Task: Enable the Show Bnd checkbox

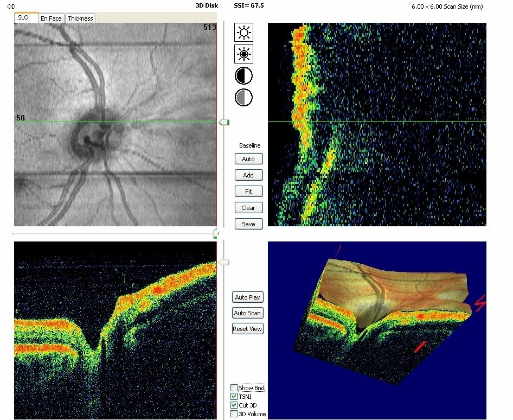Action: tap(234, 388)
